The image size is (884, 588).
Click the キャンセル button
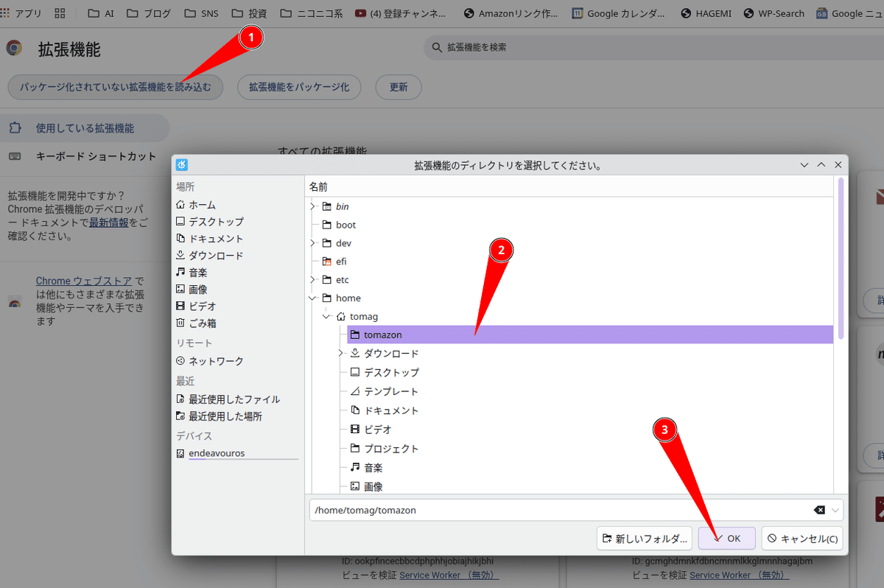click(801, 539)
